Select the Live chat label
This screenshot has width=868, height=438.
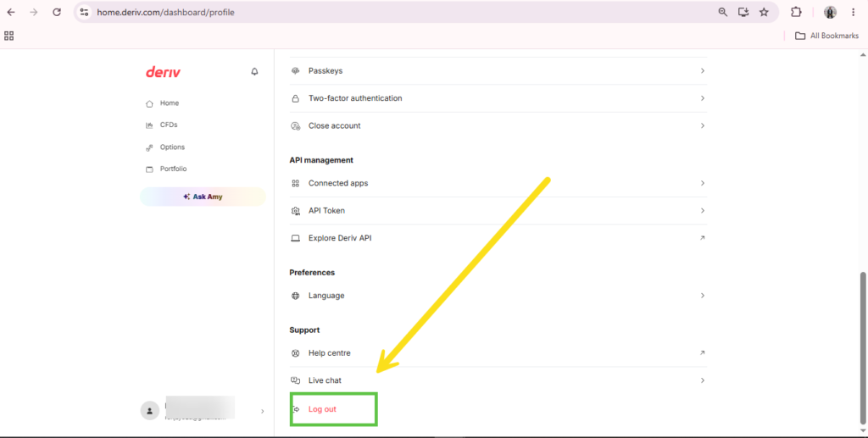coord(325,380)
